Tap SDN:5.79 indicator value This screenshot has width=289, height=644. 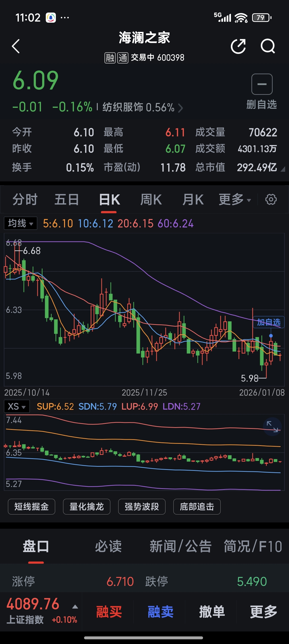(x=98, y=406)
